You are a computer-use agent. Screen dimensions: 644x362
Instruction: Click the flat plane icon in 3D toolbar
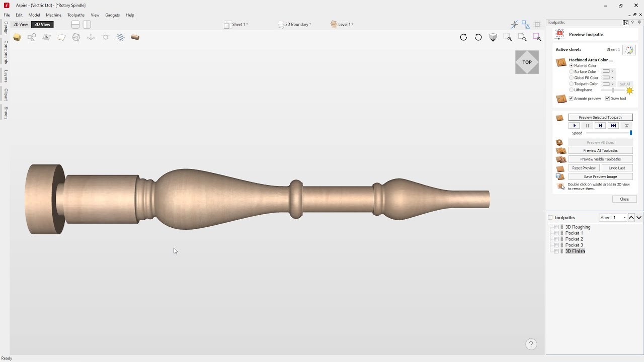tap(61, 37)
